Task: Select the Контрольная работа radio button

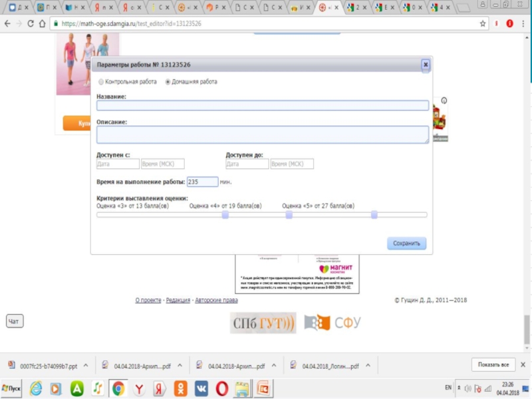Action: [x=101, y=82]
